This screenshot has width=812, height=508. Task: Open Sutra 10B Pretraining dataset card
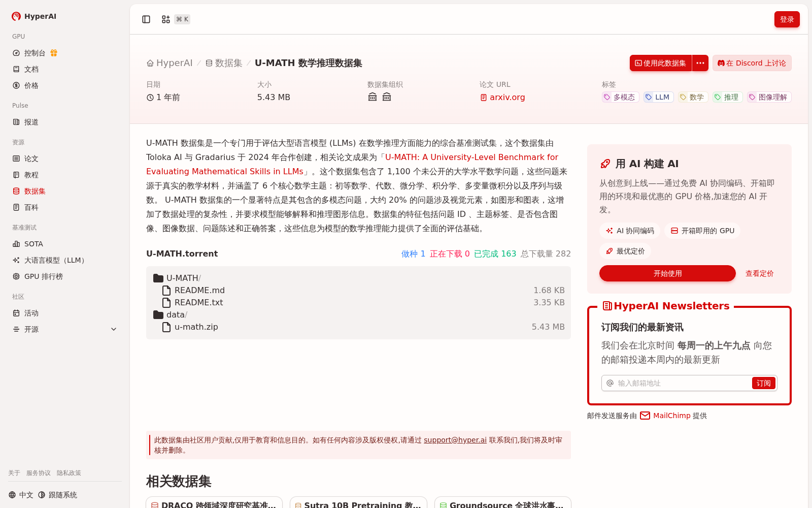pos(358,503)
